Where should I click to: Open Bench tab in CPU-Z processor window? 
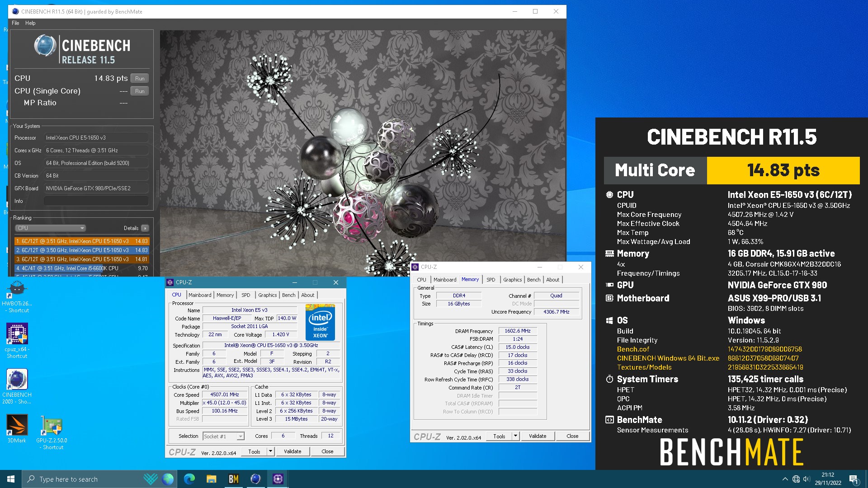pos(289,295)
